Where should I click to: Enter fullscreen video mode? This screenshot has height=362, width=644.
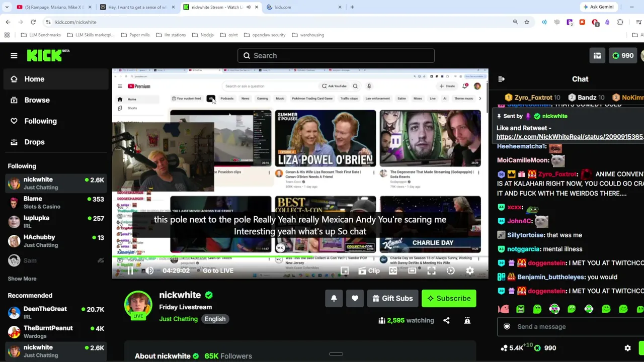431,270
